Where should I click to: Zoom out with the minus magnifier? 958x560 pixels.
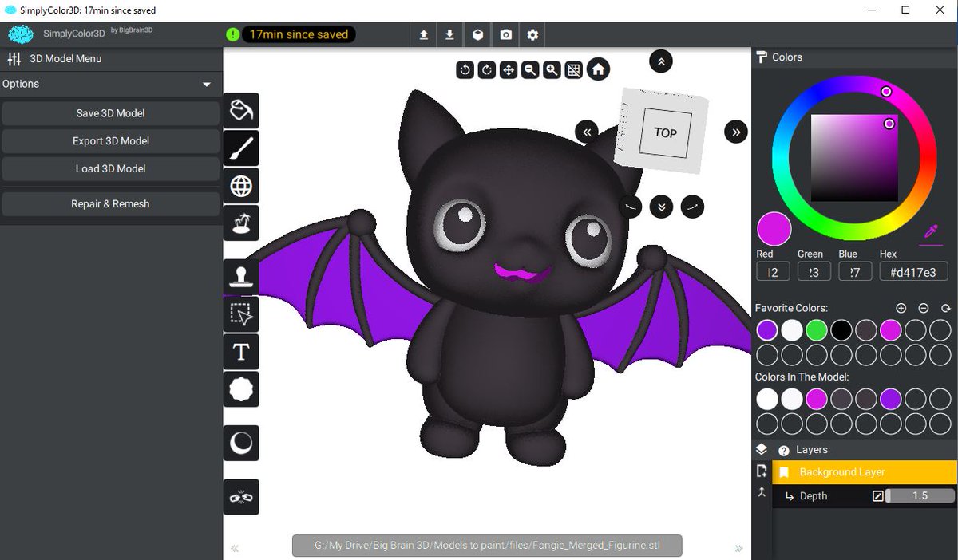coord(530,70)
